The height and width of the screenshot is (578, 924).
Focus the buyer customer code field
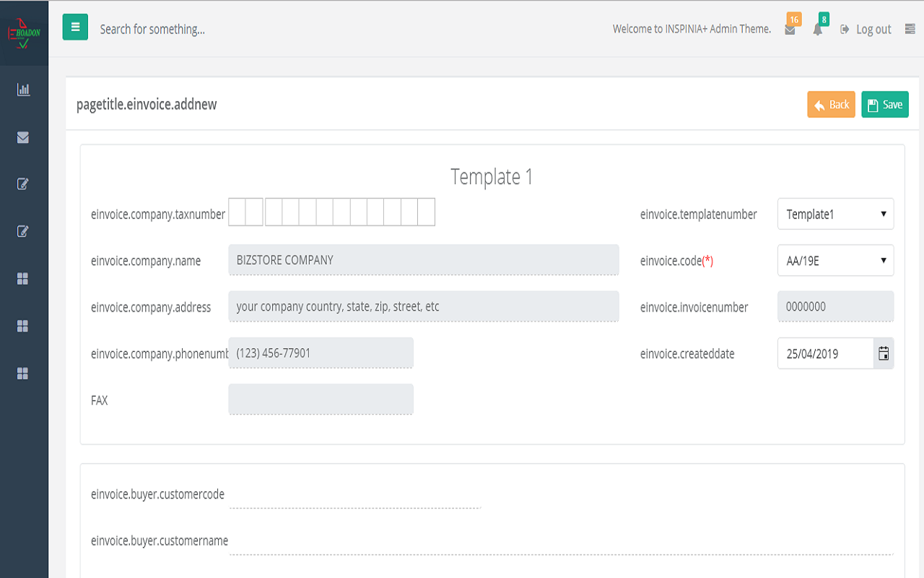[354, 496]
